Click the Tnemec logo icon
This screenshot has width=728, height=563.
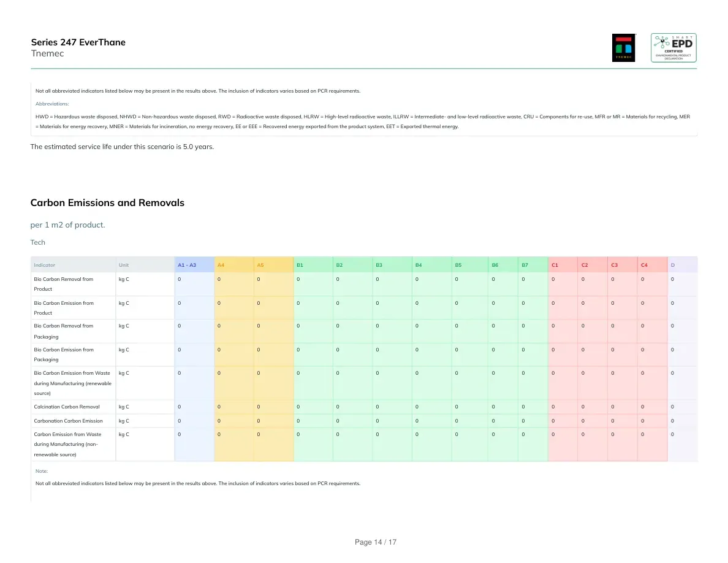coord(623,48)
